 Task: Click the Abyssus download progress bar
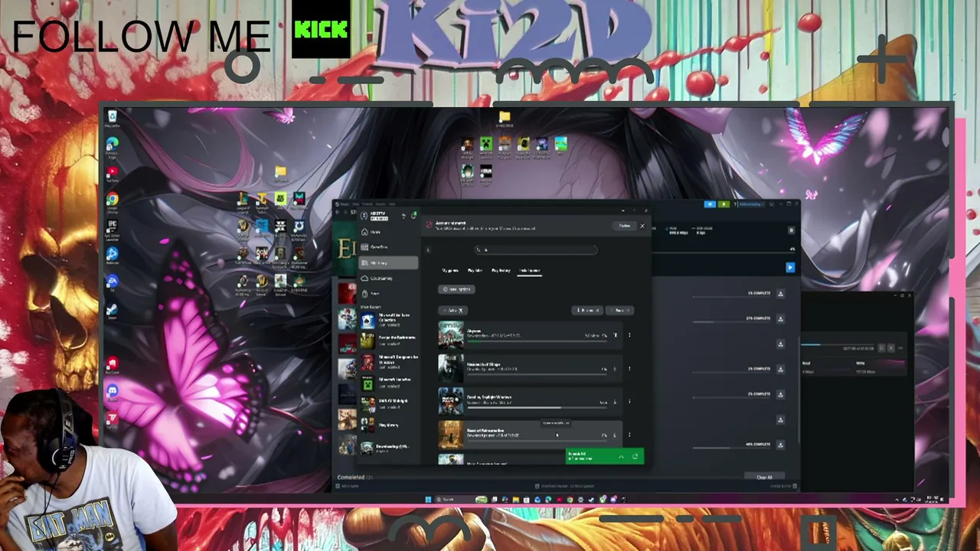click(x=536, y=341)
